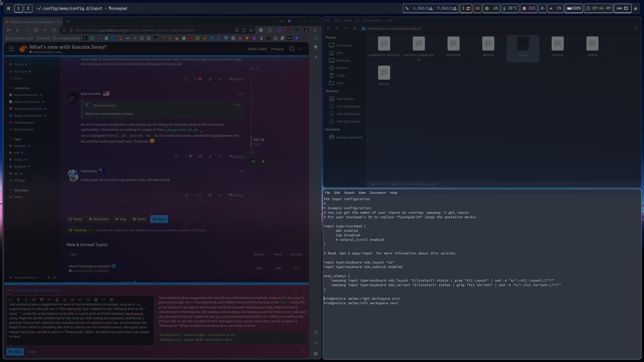Flag the topic with the Flag button

tap(121, 219)
